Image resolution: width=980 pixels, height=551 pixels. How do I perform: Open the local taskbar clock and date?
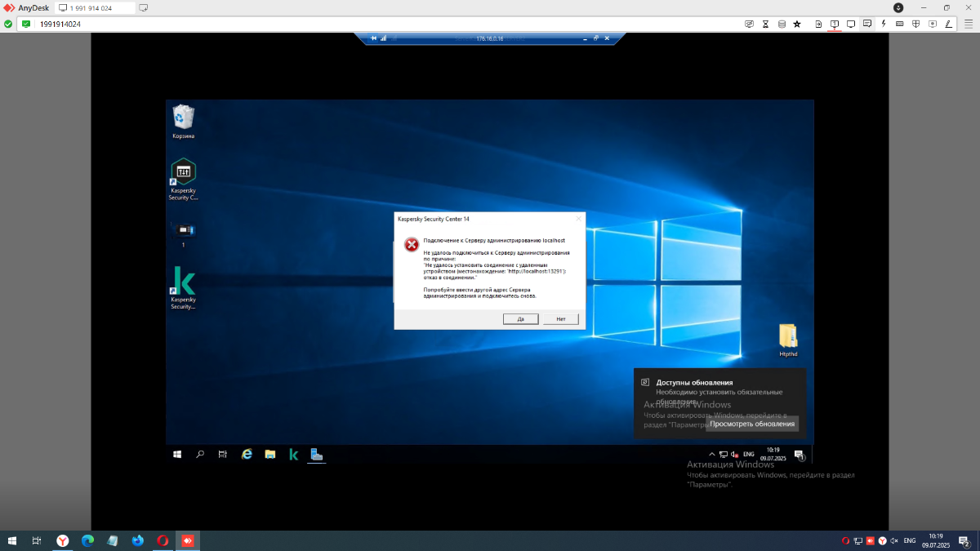point(935,540)
